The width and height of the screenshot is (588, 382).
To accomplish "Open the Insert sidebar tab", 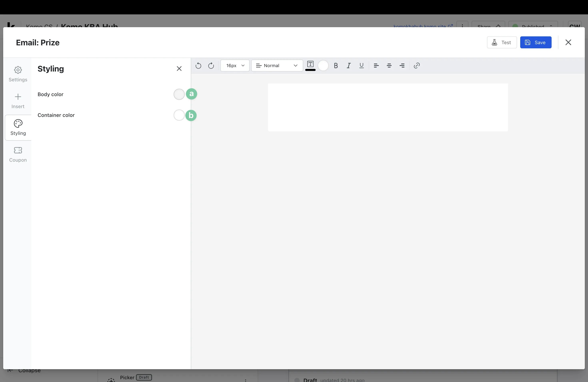I will [x=18, y=101].
